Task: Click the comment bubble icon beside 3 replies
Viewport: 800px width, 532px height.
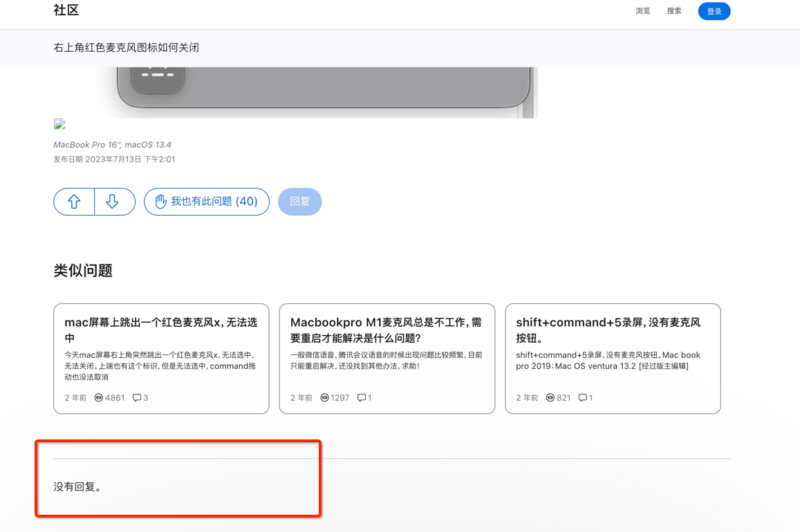Action: pyautogui.click(x=137, y=398)
